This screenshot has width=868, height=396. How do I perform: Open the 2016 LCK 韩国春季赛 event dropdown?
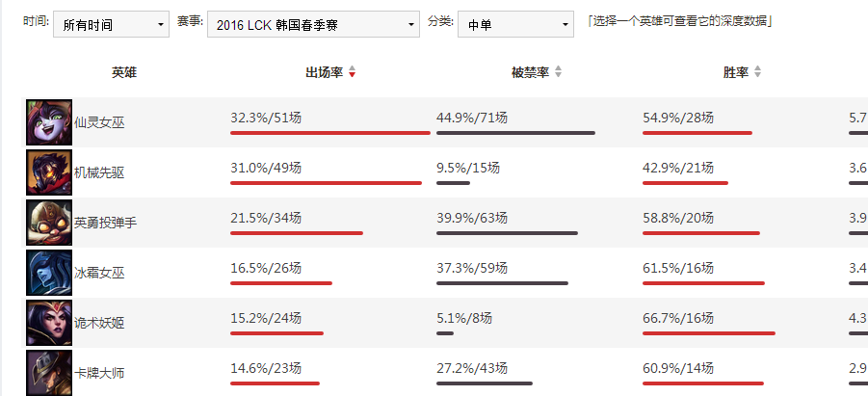(313, 24)
